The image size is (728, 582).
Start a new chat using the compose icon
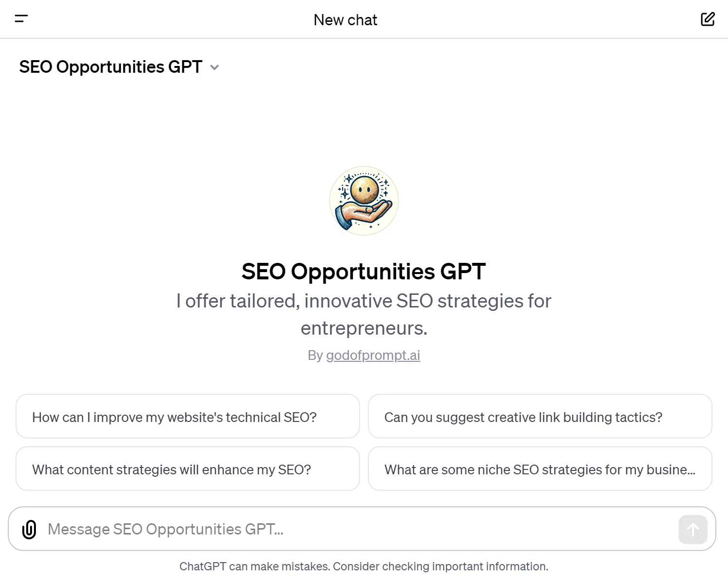click(708, 19)
